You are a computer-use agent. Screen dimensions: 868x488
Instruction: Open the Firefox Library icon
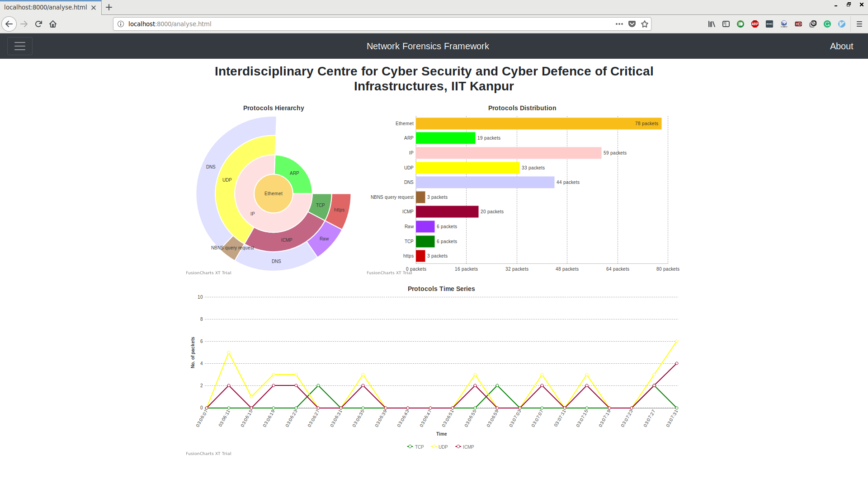[712, 24]
